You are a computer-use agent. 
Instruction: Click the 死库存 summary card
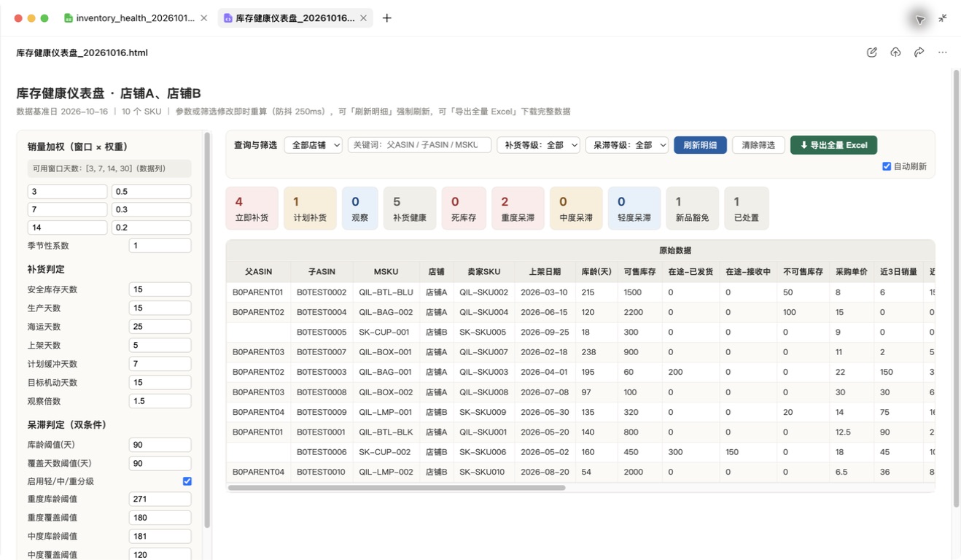click(x=464, y=209)
